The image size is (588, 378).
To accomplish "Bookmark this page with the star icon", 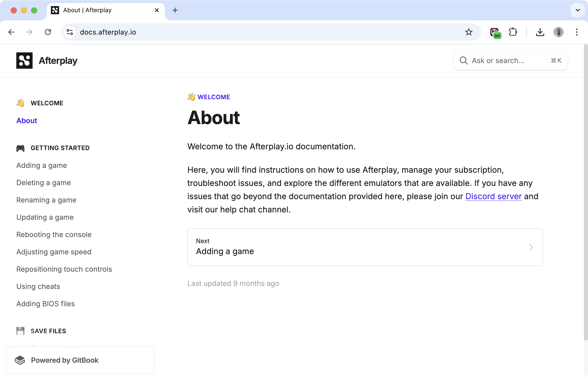I will coord(469,32).
